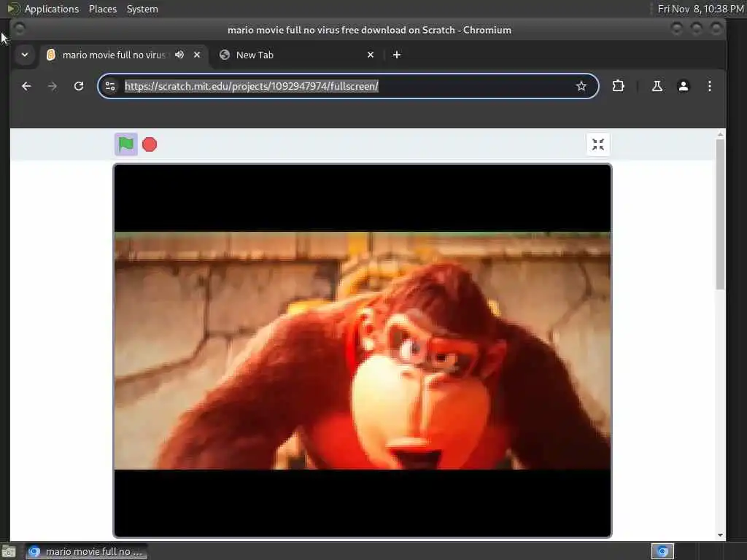Open the window menu icon on title bar
Image resolution: width=747 pixels, height=560 pixels.
(20, 29)
